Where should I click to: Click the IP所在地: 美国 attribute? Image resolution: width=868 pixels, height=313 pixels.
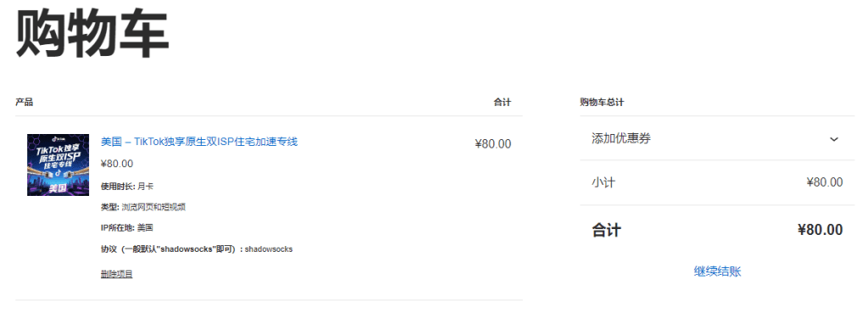[127, 227]
